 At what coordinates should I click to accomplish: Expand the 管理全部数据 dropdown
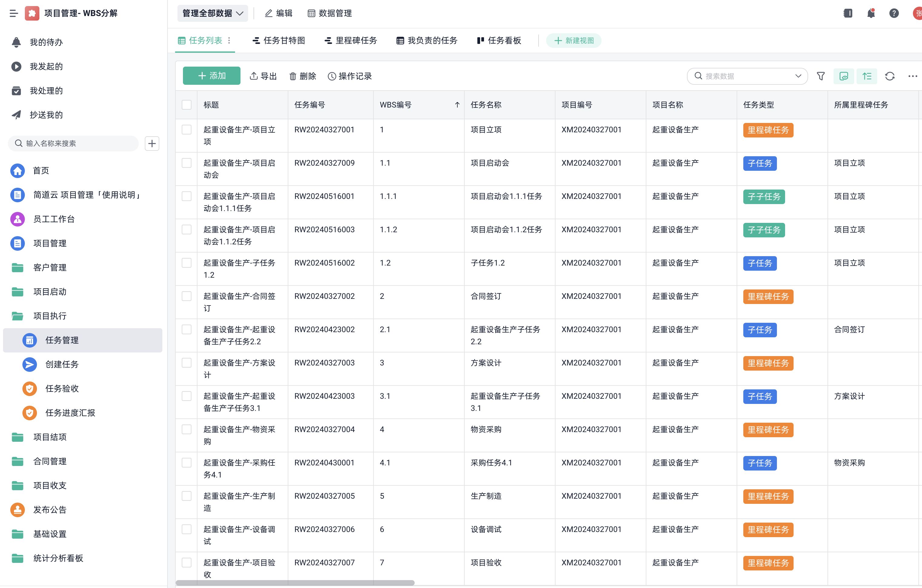click(213, 13)
